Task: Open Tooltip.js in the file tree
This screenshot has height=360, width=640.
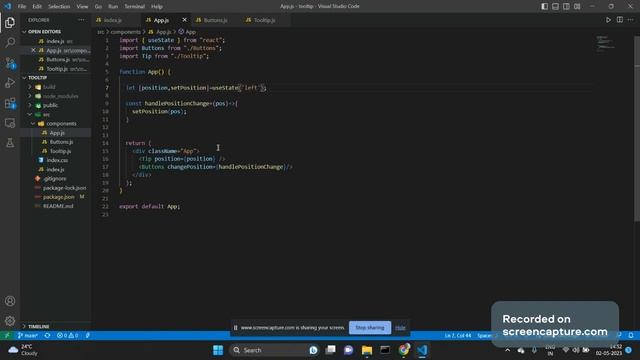Action: 60,151
